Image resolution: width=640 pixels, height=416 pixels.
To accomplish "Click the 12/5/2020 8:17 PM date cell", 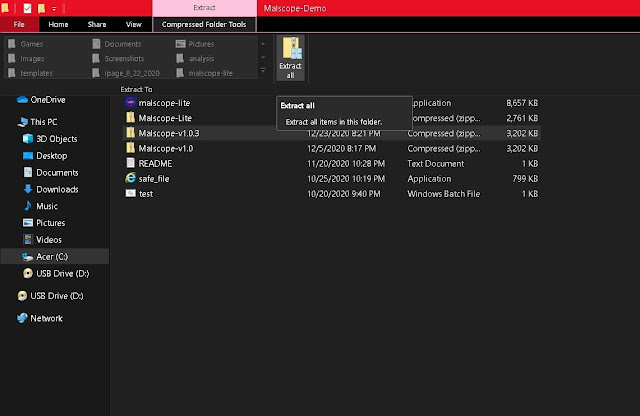I will [342, 148].
